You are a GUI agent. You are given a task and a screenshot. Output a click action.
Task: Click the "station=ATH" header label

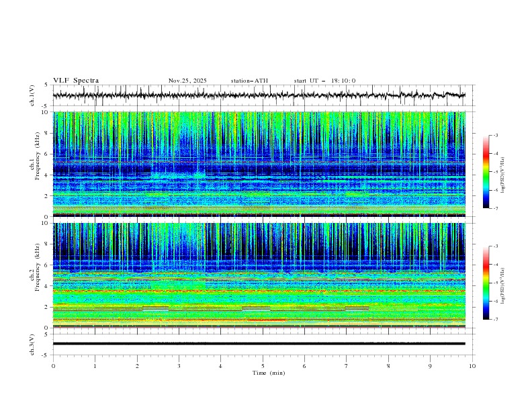pos(249,81)
